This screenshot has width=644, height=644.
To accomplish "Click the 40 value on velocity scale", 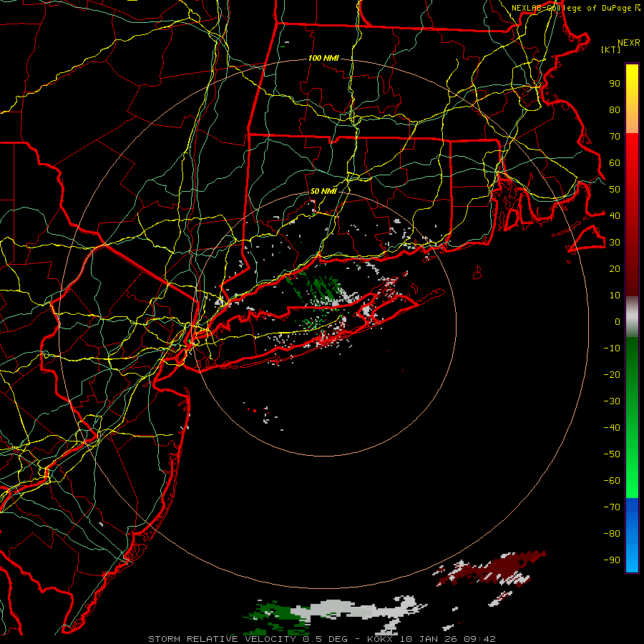I will point(615,215).
